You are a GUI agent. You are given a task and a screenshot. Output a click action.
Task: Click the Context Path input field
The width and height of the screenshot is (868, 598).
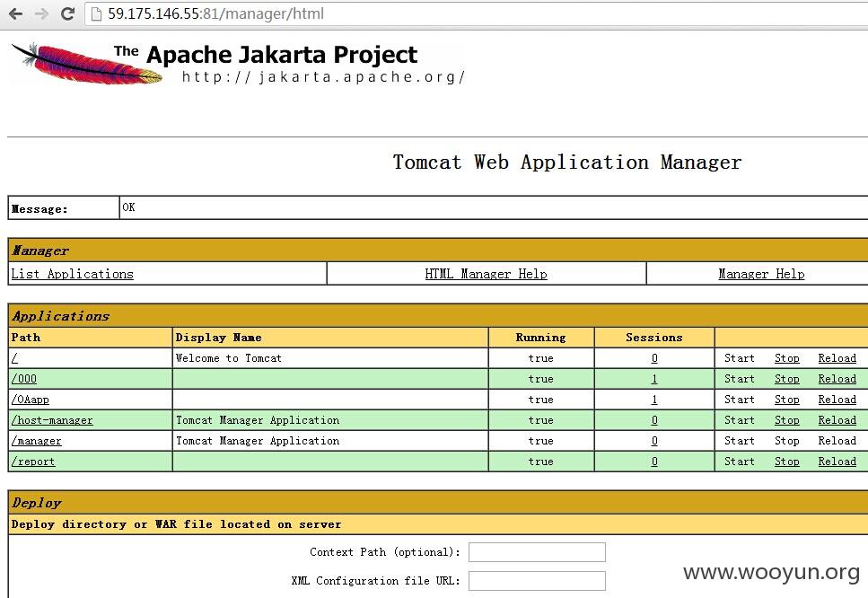click(x=537, y=552)
